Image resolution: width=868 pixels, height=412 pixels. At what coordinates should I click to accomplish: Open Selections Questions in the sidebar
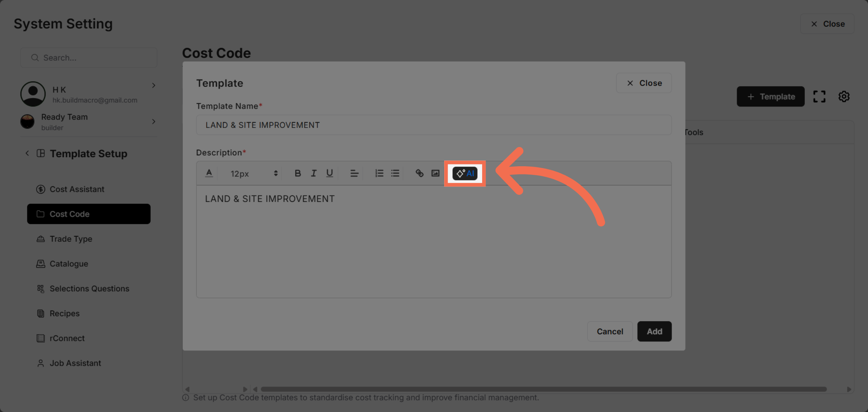(x=89, y=288)
